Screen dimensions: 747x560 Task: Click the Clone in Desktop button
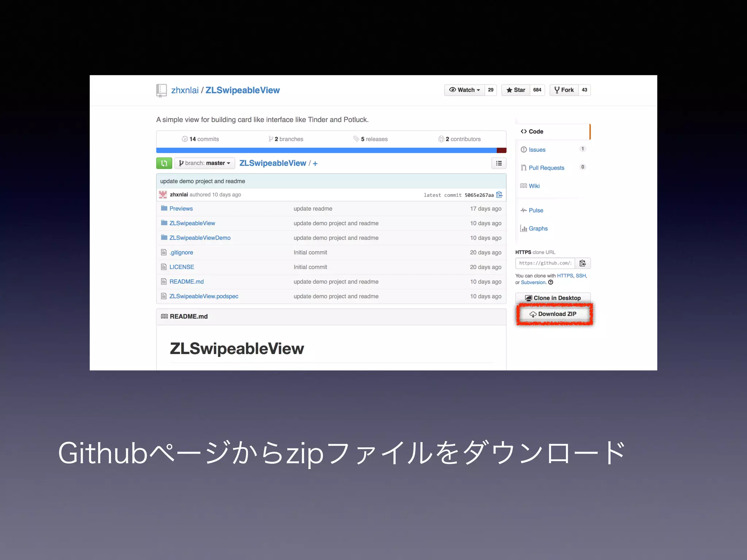point(553,298)
